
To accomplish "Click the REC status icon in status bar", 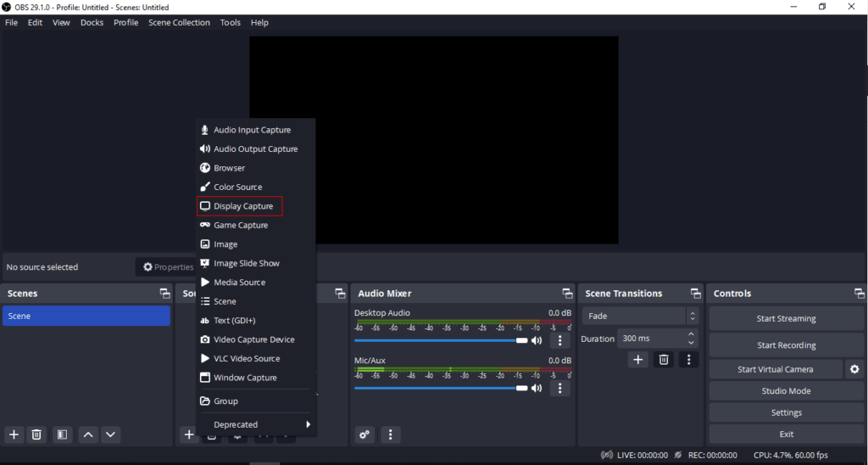I will pyautogui.click(x=678, y=455).
